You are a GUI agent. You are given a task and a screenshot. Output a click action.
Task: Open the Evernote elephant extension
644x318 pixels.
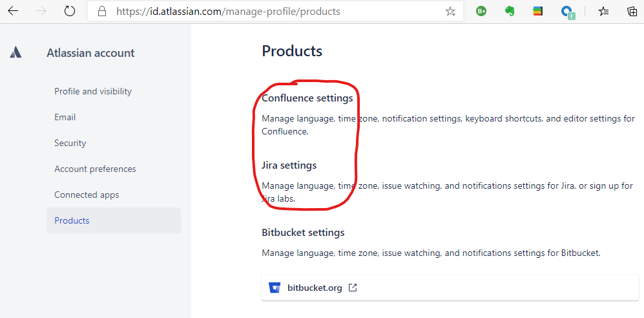click(510, 12)
